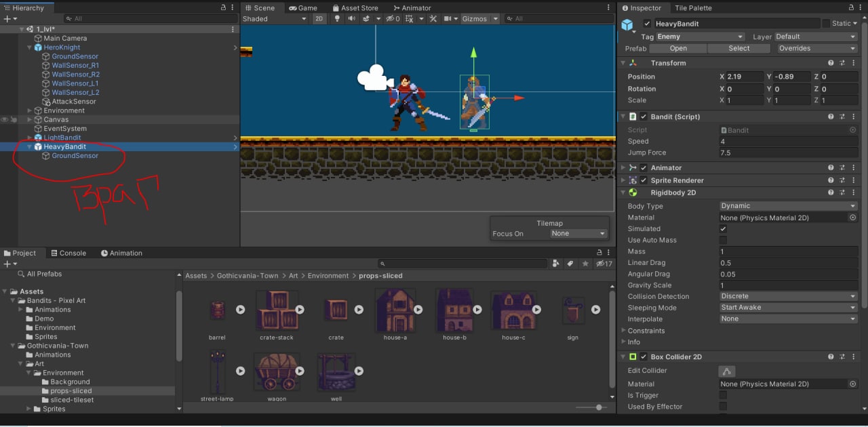Click the favorites star icon in Project panel
Screen dimensions: 868x427
(585, 264)
